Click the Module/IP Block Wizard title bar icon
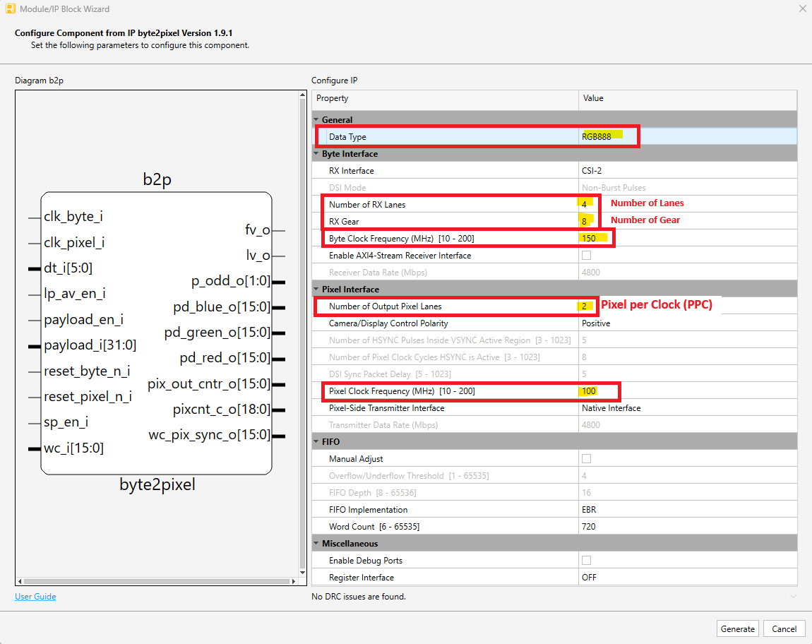 9,8
